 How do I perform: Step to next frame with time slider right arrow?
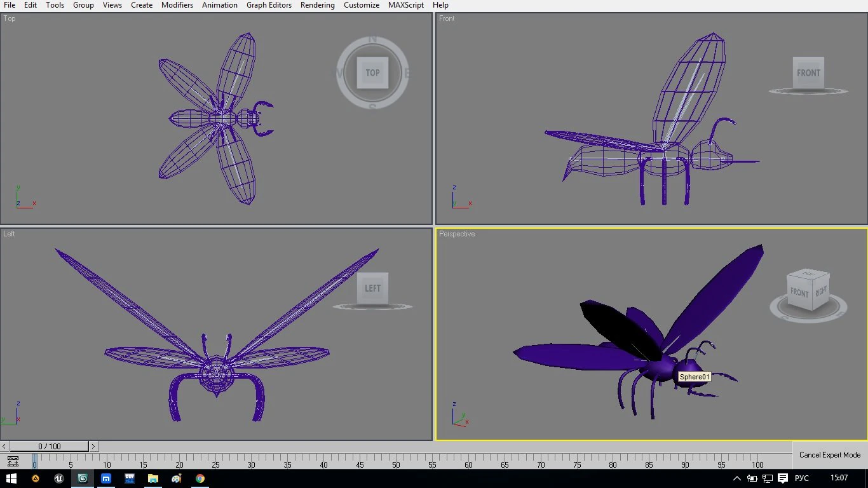[93, 447]
